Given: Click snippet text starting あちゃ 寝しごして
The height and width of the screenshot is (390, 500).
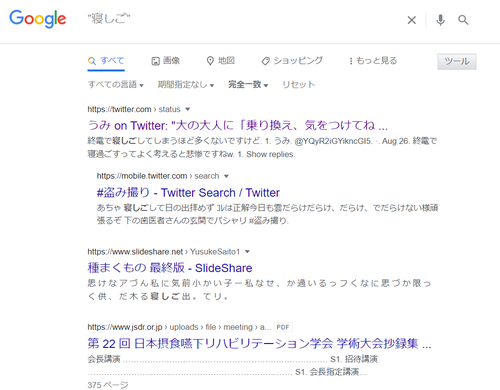Looking at the screenshot, I should coord(267,214).
